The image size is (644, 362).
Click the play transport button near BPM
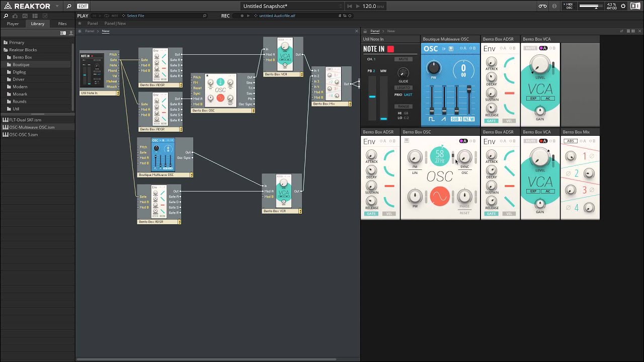[358, 6]
